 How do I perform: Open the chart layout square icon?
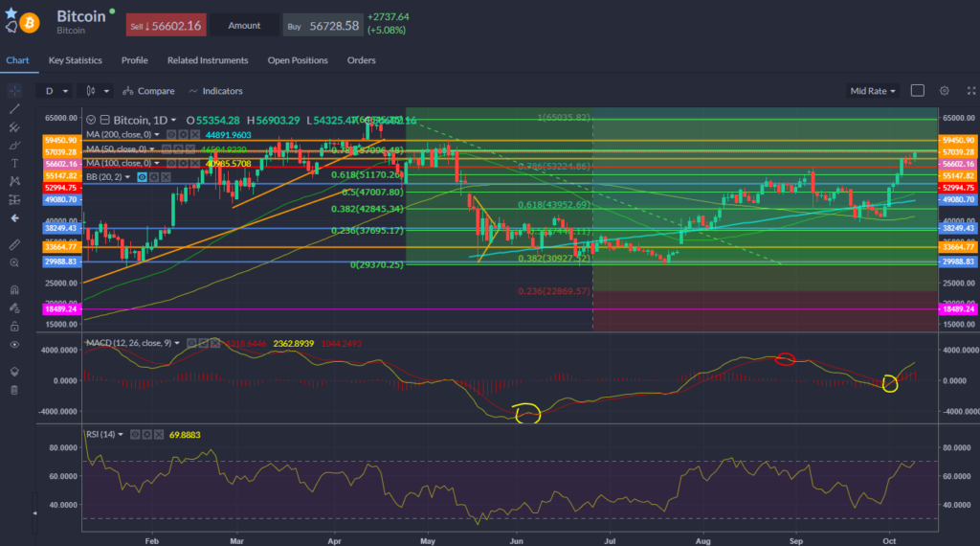pos(918,91)
